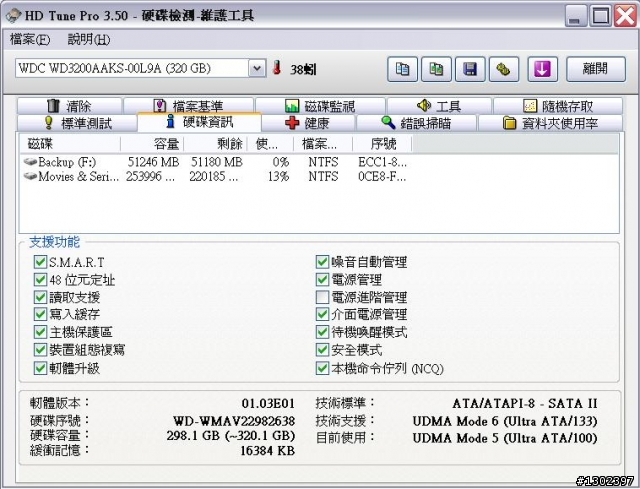This screenshot has height=489, width=640.
Task: Toggle the S.M.A.R.T checkbox
Action: pyautogui.click(x=40, y=262)
